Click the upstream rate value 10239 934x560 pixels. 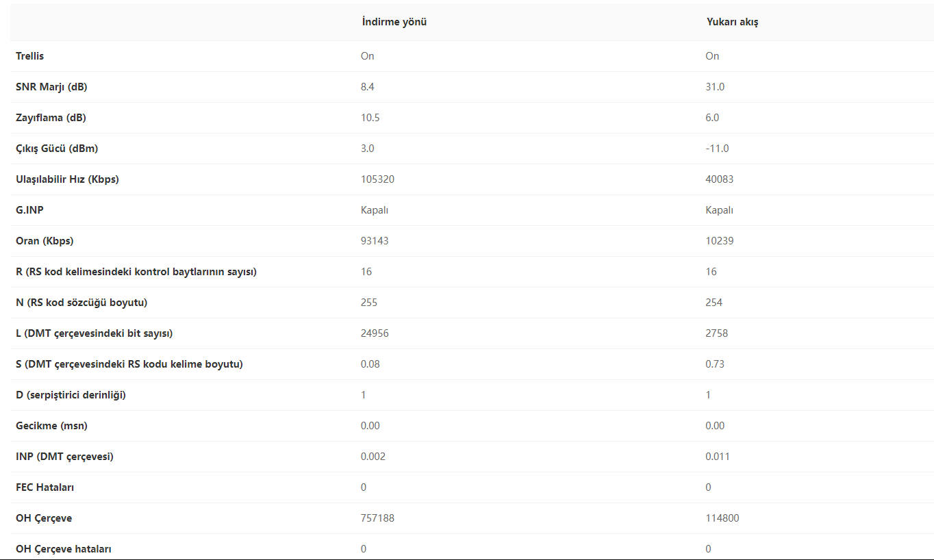(720, 241)
